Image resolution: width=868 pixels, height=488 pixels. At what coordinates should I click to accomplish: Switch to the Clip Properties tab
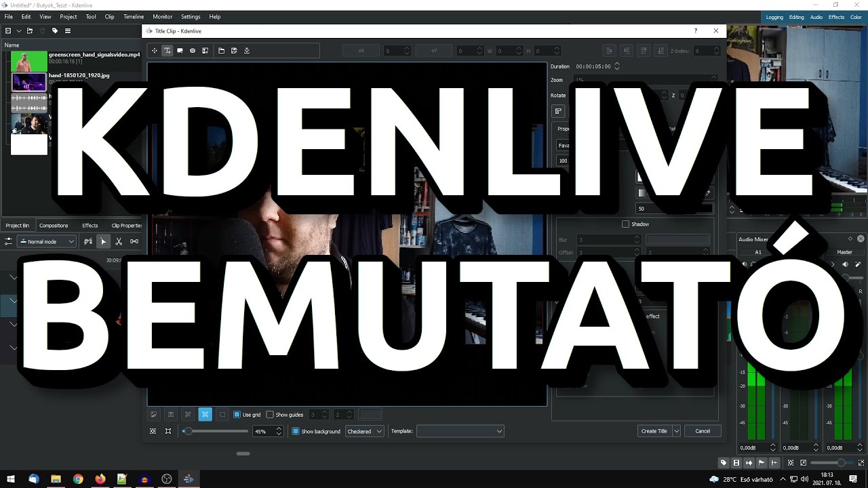[127, 225]
